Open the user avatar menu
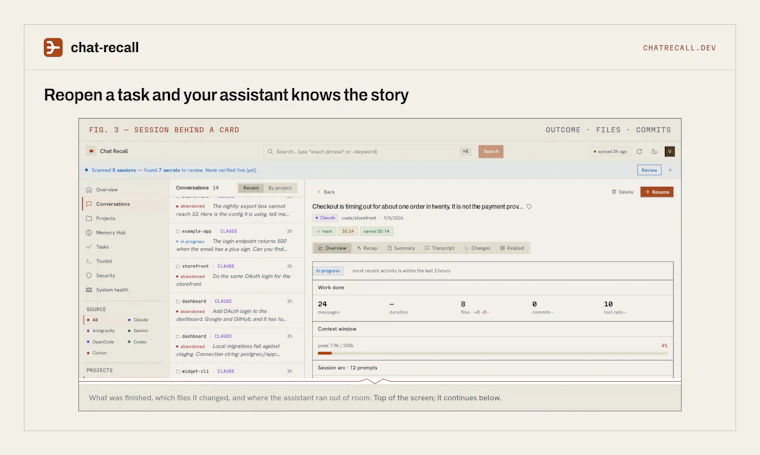 click(669, 152)
